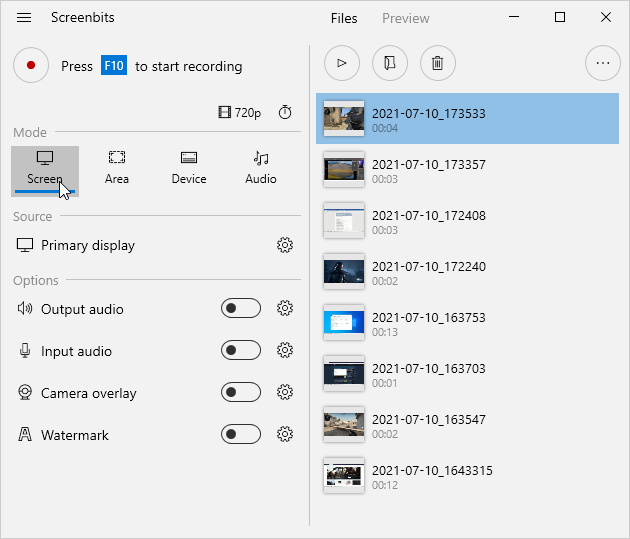630x539 pixels.
Task: Select thumbnail of recording 2021-07-10_173533
Action: [344, 118]
